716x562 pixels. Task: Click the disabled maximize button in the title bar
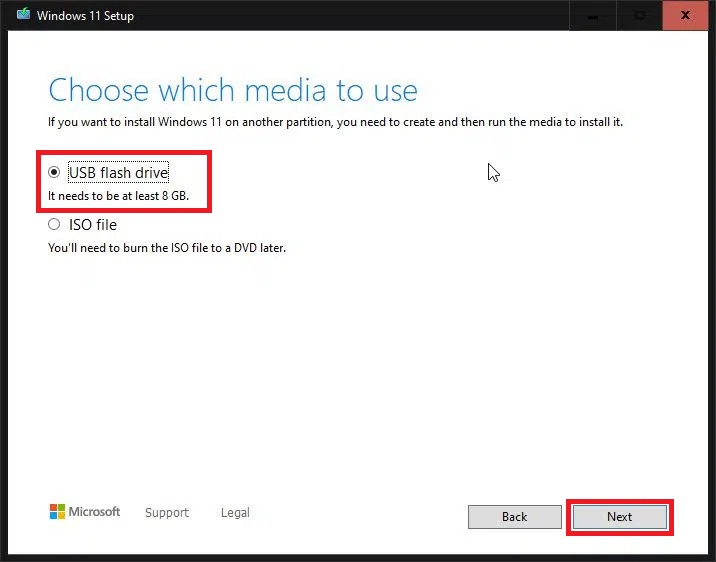tap(639, 15)
